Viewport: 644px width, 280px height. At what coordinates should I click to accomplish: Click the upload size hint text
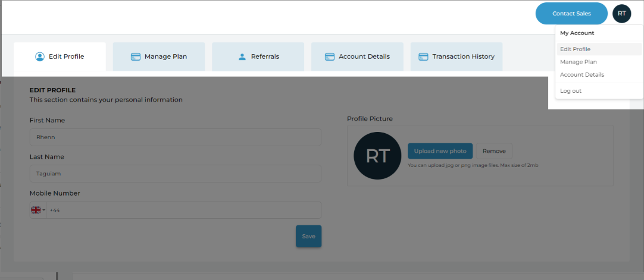[x=473, y=165]
